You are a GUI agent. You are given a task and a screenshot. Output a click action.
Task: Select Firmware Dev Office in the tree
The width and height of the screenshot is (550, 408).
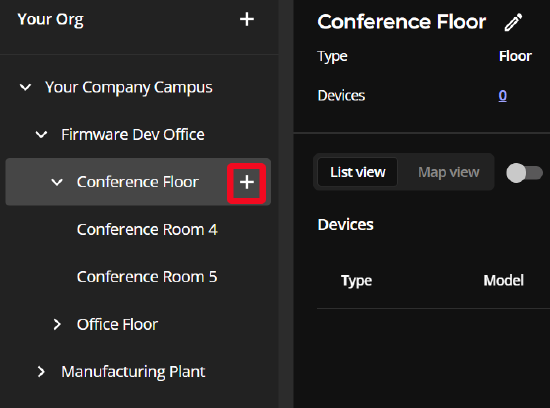(x=133, y=134)
